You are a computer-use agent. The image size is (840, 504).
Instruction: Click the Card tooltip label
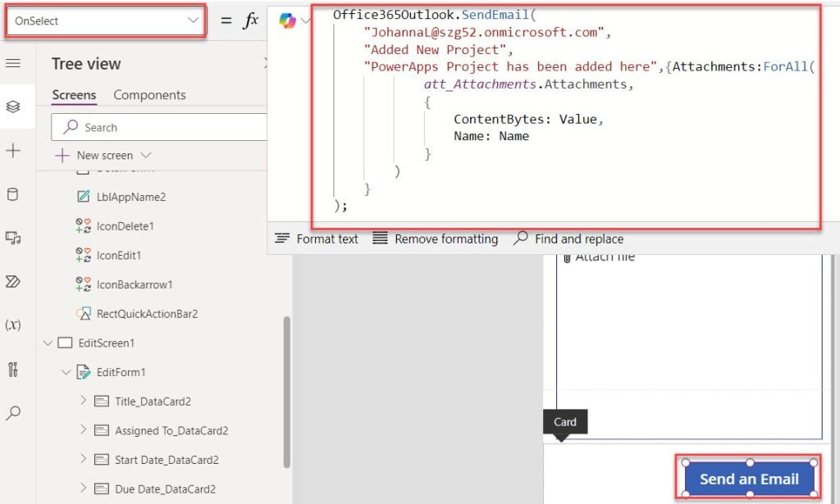(x=565, y=422)
